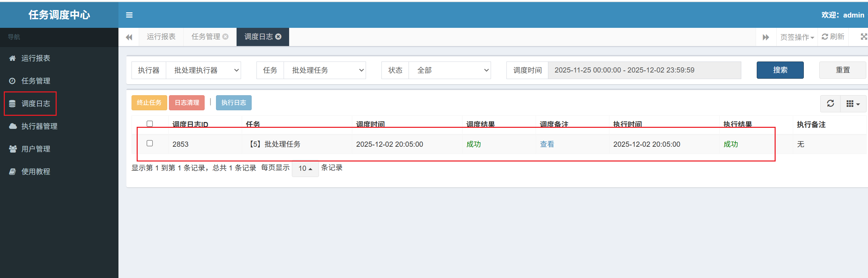Open the 状态 dropdown showing 全部
Image resolution: width=868 pixels, height=278 pixels.
(450, 70)
